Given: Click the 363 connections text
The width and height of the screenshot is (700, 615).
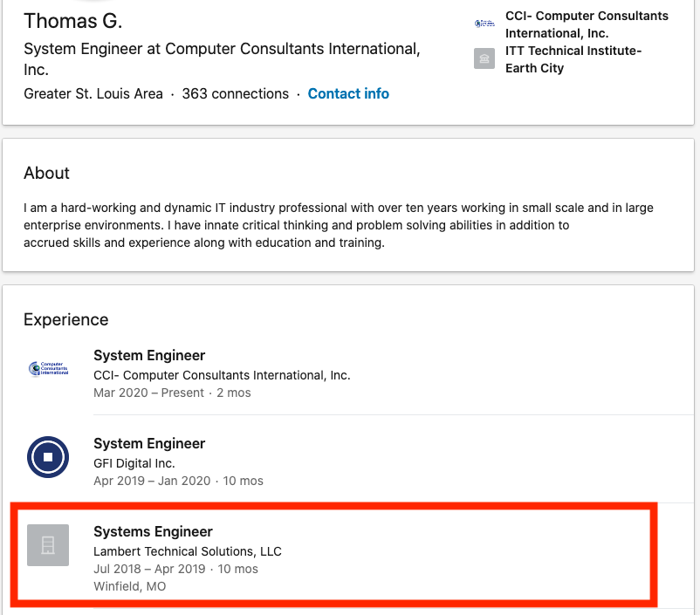Looking at the screenshot, I should (236, 93).
